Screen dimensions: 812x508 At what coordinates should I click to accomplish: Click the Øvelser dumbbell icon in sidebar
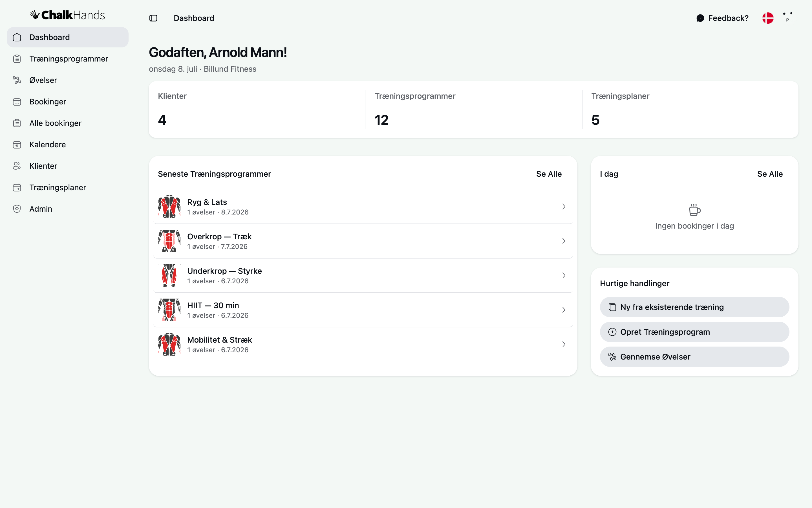(17, 80)
